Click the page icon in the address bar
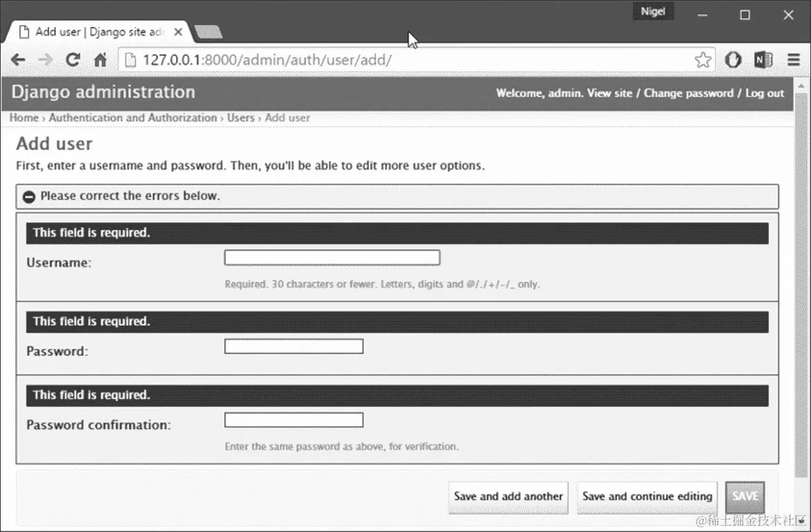The width and height of the screenshot is (811, 532). [131, 60]
